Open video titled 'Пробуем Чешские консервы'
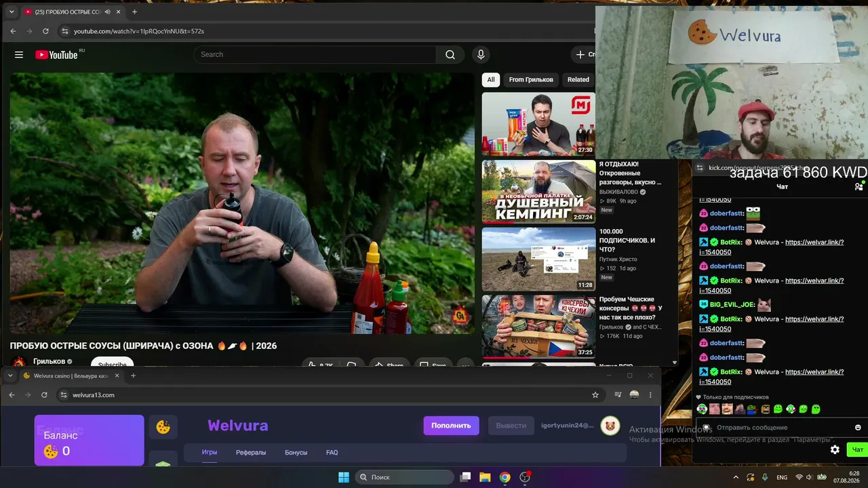 click(631, 308)
